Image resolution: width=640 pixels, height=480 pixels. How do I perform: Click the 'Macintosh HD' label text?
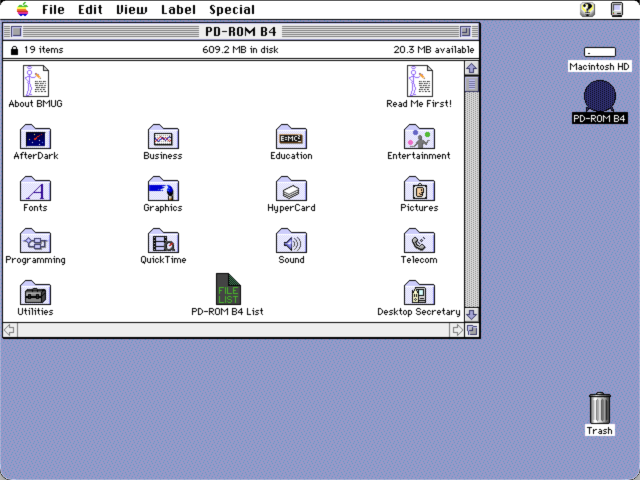(600, 67)
